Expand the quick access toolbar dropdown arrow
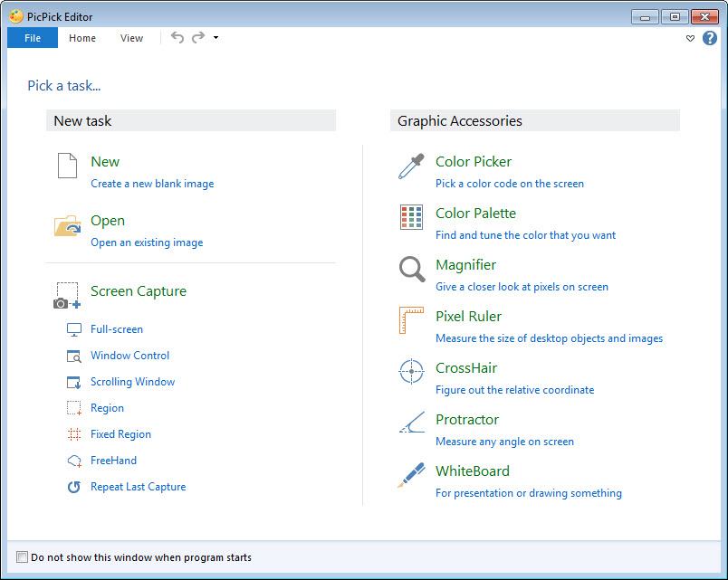 [x=216, y=38]
